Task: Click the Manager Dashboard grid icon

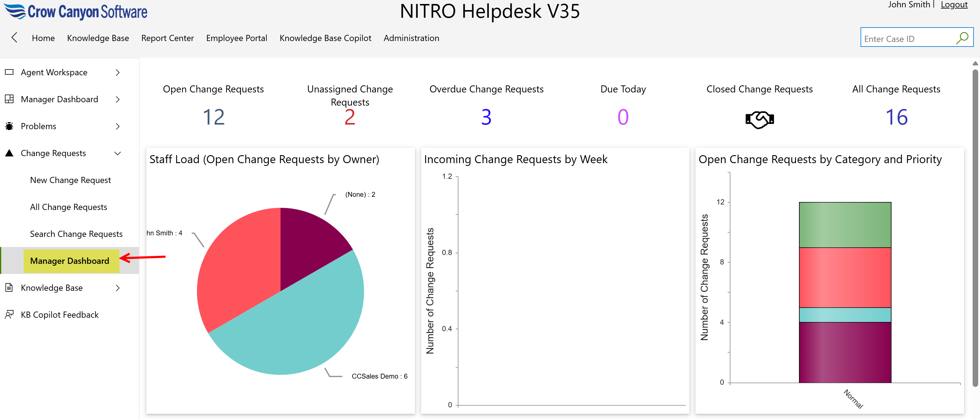Action: pos(9,99)
